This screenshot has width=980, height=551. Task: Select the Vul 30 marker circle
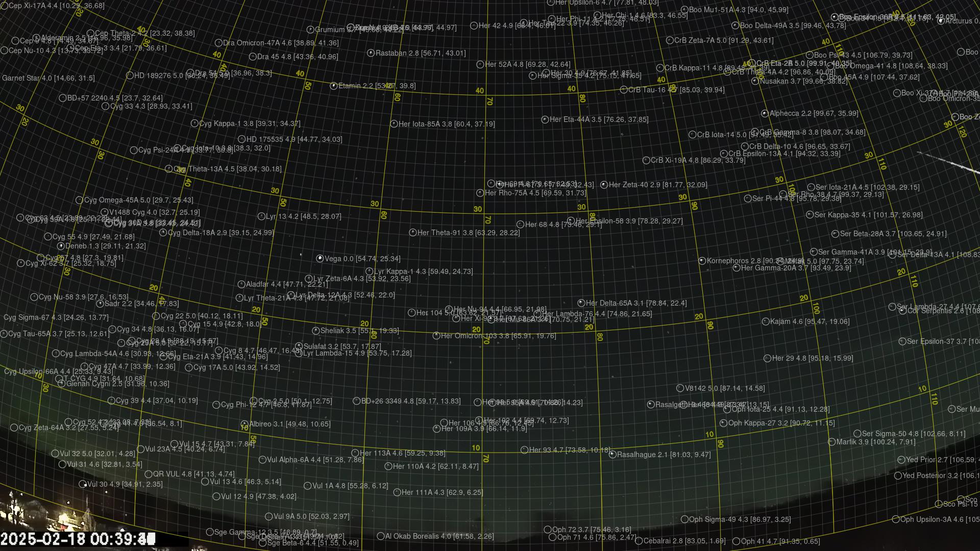tap(83, 484)
